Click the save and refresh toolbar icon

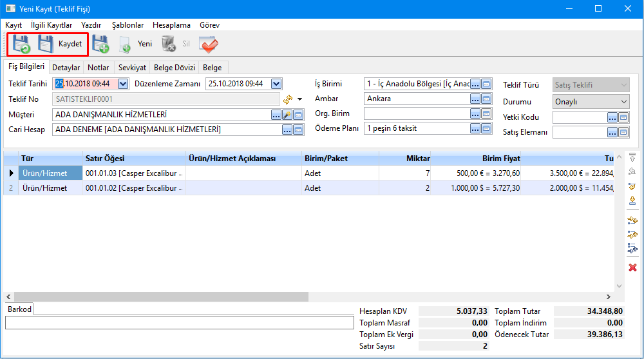click(x=21, y=44)
